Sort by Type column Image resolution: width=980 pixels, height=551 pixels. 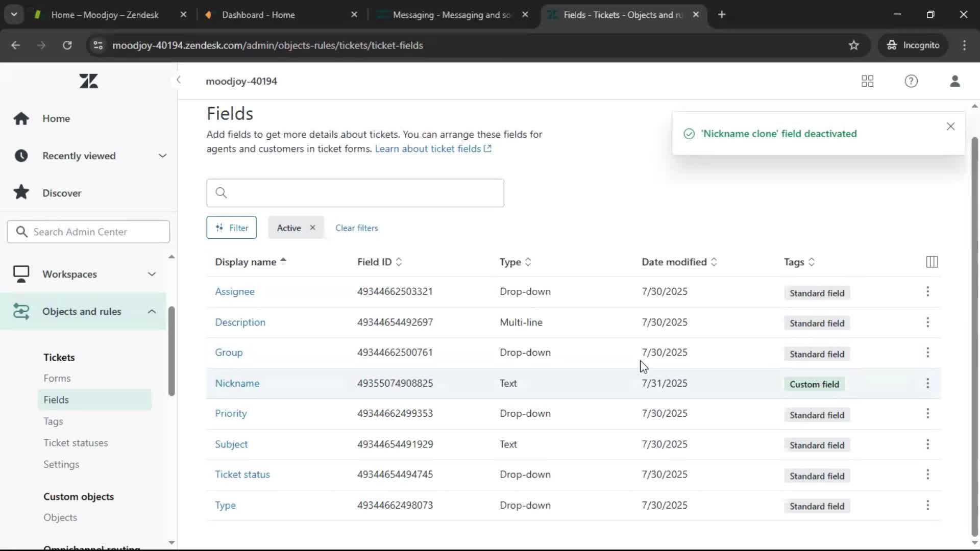click(516, 262)
